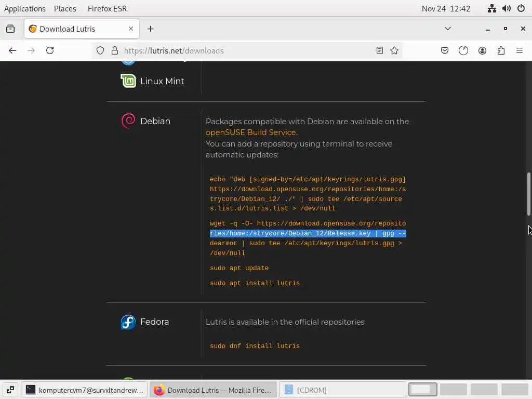This screenshot has height=399, width=532.
Task: Bookmark this page with the star
Action: 394,50
